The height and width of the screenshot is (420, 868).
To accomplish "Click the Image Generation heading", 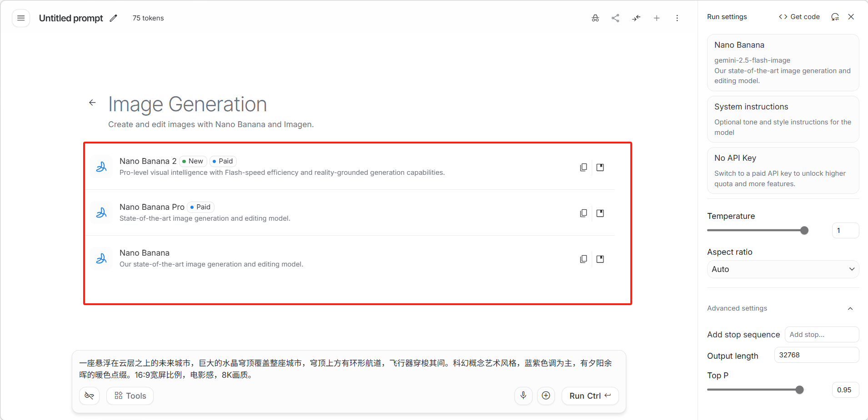I will tap(187, 104).
